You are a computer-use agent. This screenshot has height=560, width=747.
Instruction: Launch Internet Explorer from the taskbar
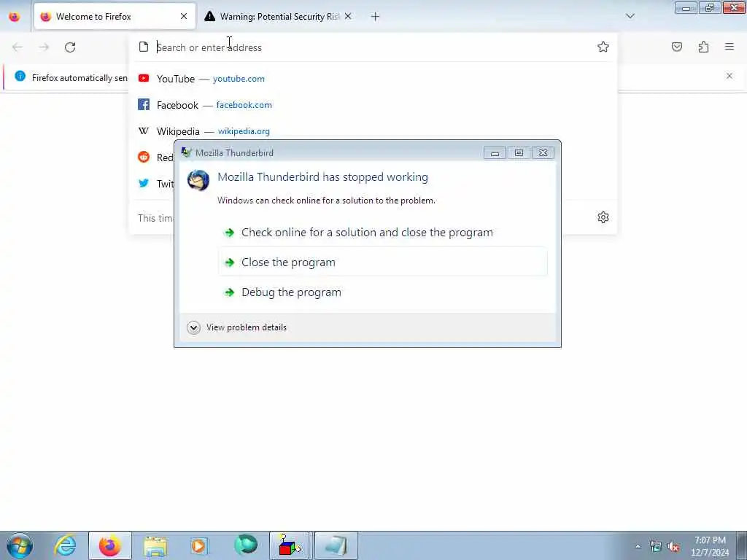tap(65, 545)
